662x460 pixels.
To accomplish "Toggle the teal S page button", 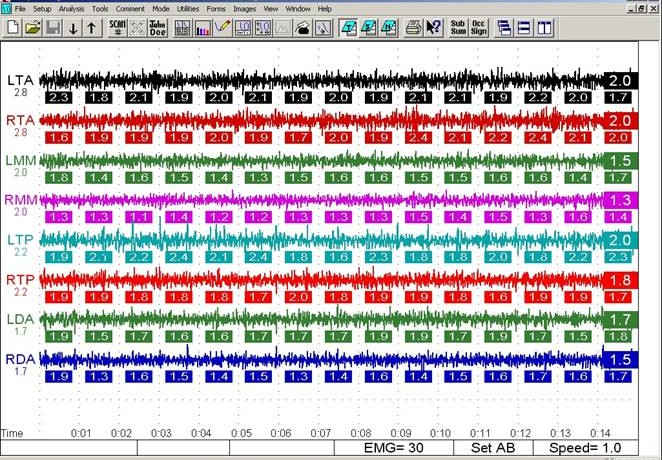I will (x=369, y=28).
